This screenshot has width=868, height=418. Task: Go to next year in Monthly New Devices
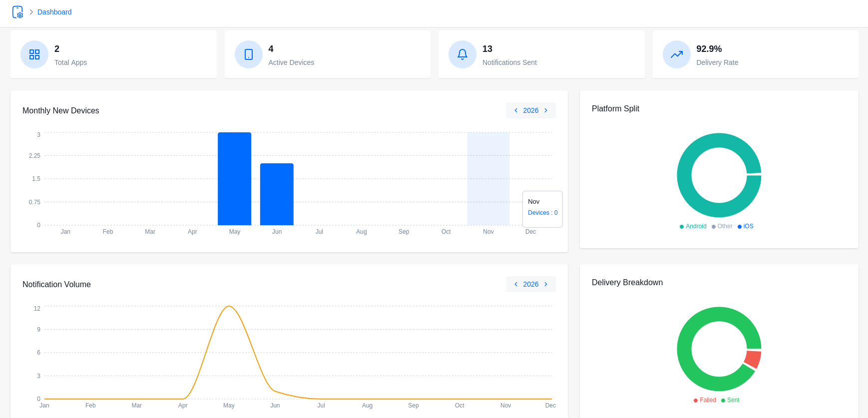[546, 110]
